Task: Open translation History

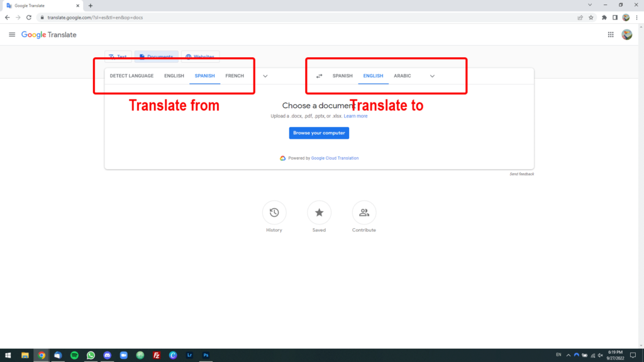Action: point(274,212)
